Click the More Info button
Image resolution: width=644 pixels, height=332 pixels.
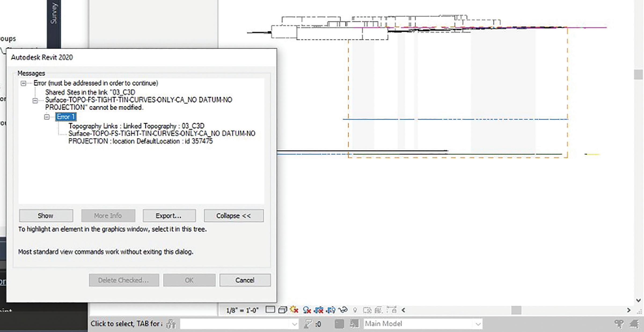[108, 216]
